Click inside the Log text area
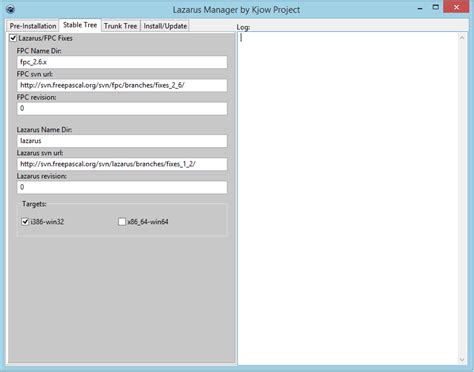This screenshot has height=372, width=474. click(348, 198)
